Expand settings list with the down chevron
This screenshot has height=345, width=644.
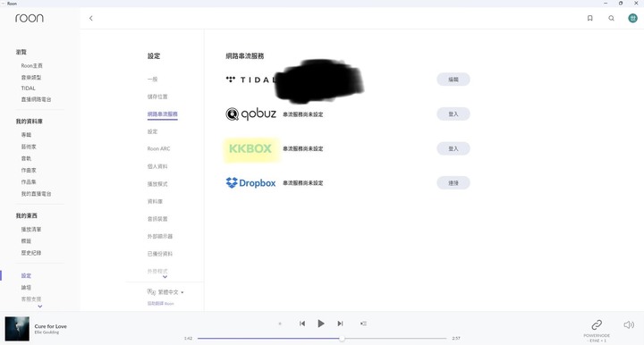pos(165,277)
